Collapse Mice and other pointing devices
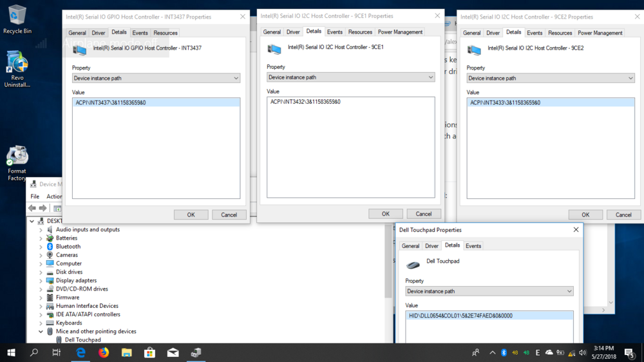This screenshot has height=362, width=644. coord(41,331)
